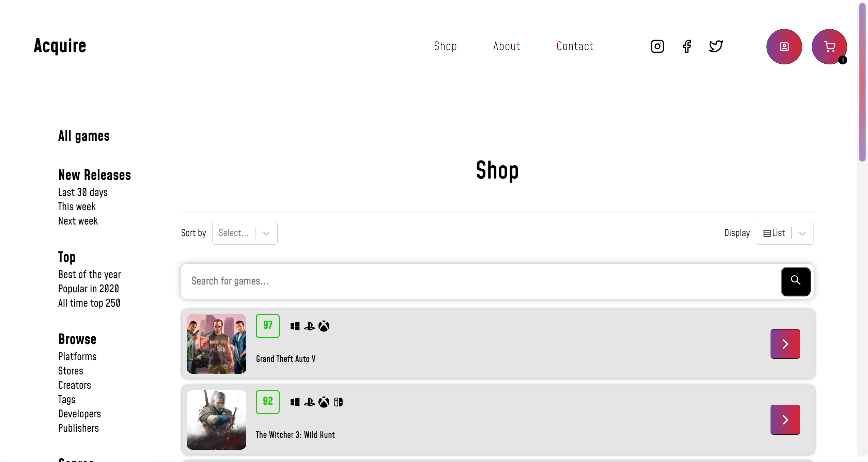868x462 pixels.
Task: Open the Instagram social icon
Action: [x=657, y=46]
